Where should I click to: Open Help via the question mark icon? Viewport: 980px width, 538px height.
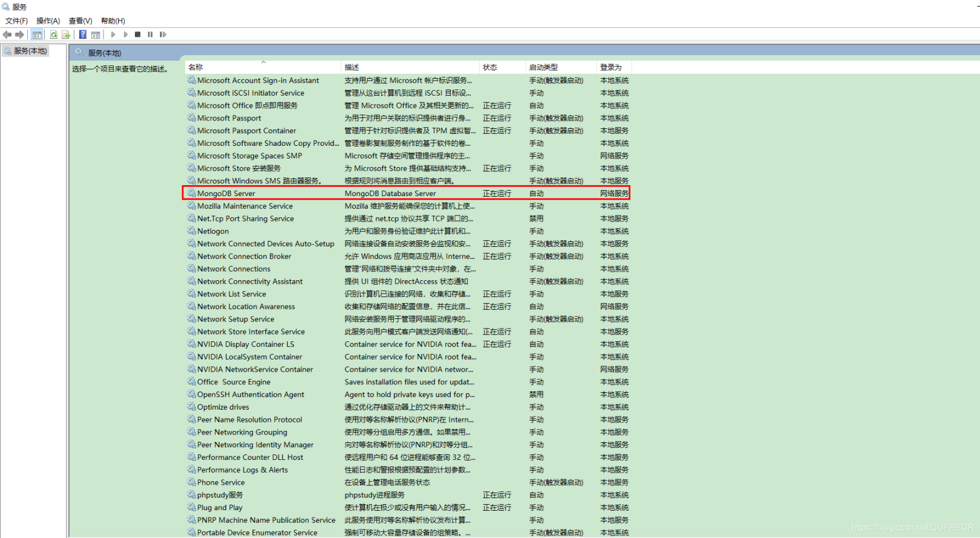[x=83, y=34]
